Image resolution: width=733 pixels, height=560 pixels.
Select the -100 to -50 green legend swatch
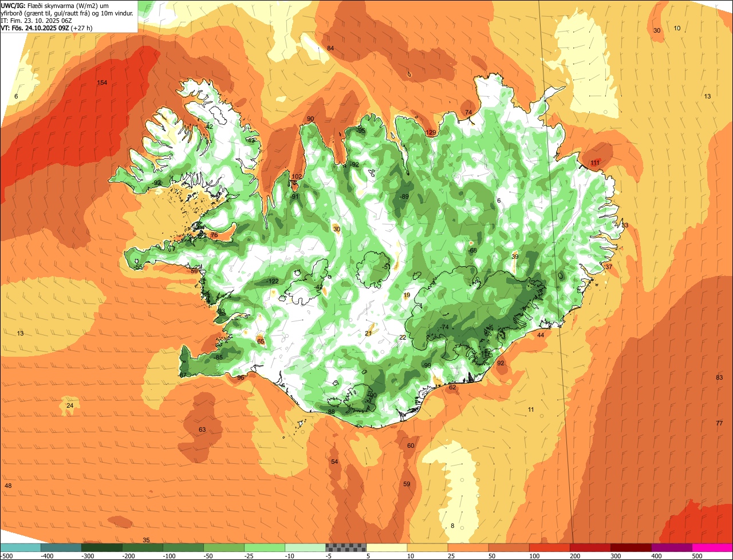point(183,547)
